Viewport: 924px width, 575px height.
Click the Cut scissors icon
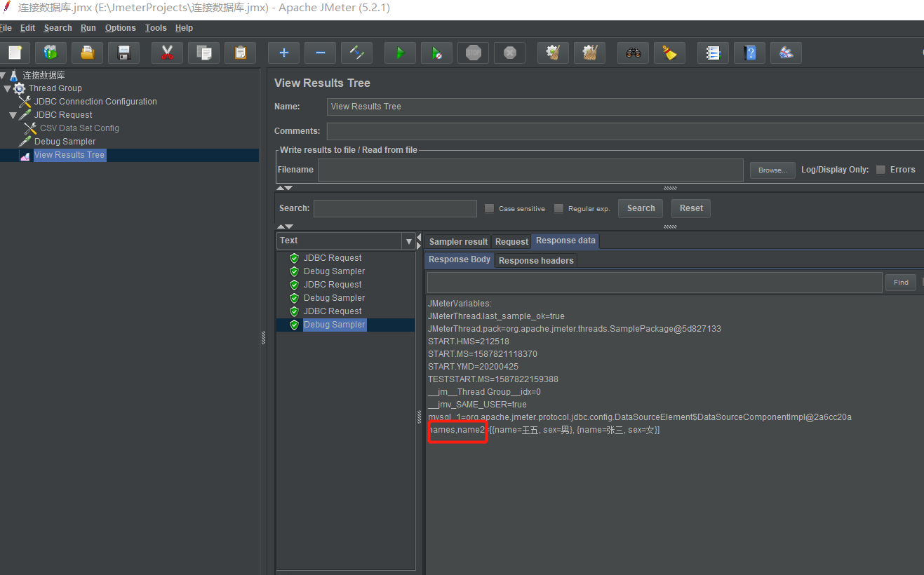pyautogui.click(x=167, y=53)
